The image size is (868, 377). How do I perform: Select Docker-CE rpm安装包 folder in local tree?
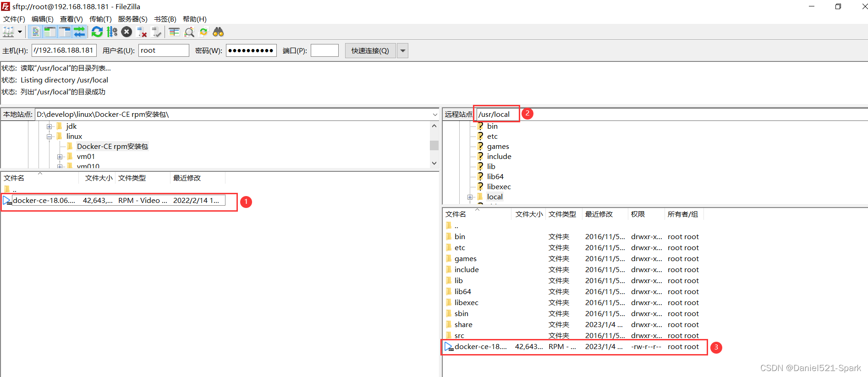click(x=112, y=147)
